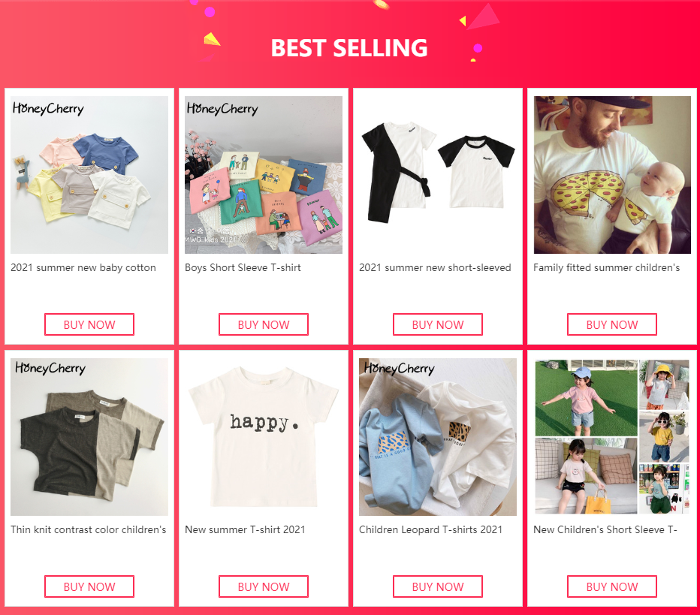Image resolution: width=700 pixels, height=615 pixels.
Task: Open the 'New summer T-shirt 2021' title link
Action: (245, 529)
